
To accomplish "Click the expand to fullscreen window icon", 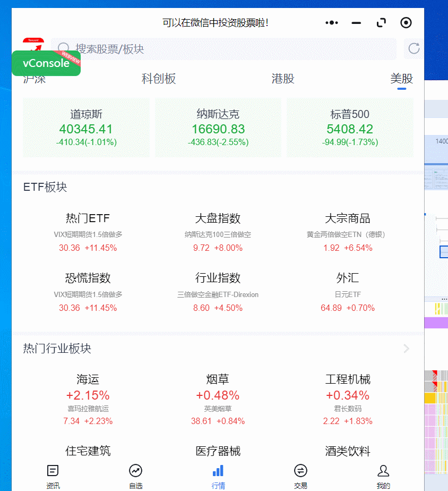I will pos(381,22).
